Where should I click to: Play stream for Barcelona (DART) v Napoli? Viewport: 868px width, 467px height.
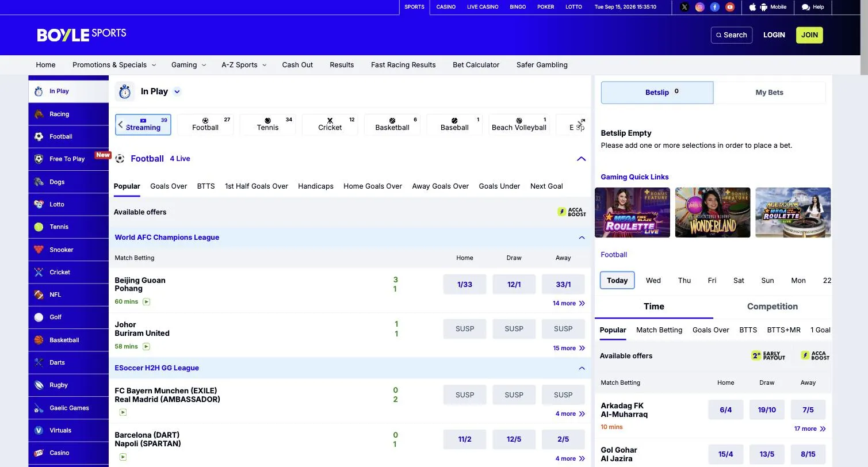pos(123,457)
